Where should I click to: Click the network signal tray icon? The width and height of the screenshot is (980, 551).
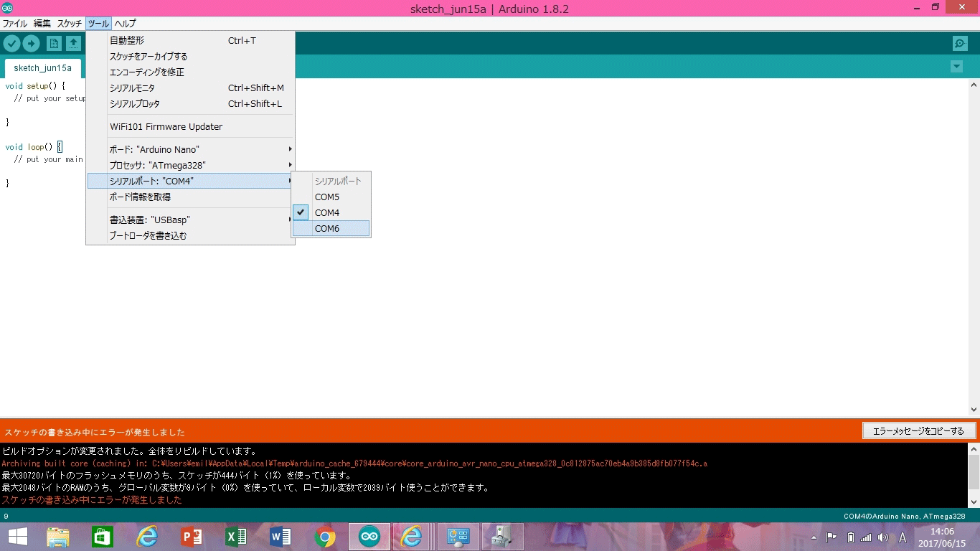click(x=866, y=537)
